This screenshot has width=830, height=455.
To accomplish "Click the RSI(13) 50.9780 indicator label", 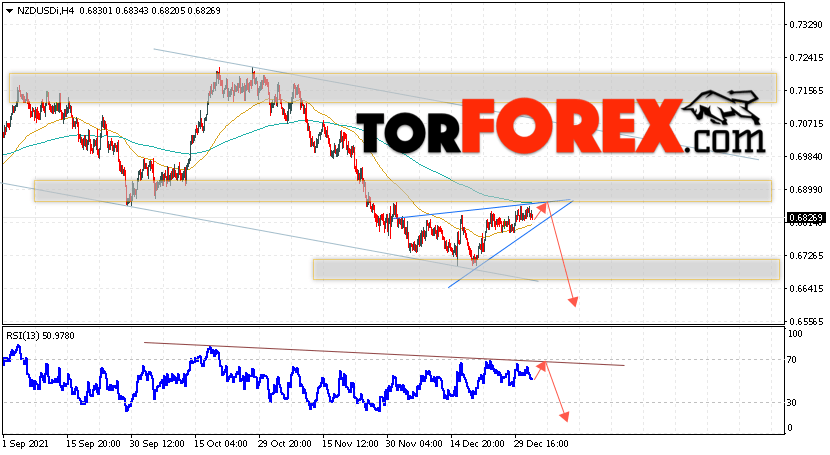I will click(x=41, y=335).
